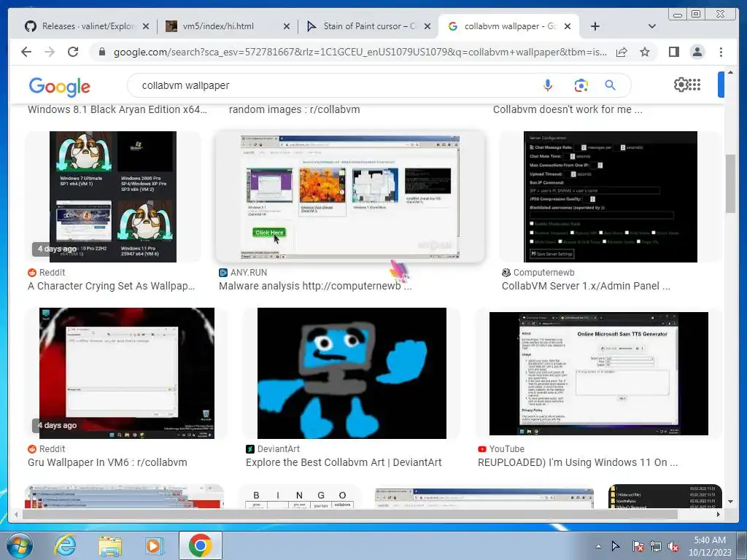Open the ANY.RUN malware analysis thumbnail

click(x=350, y=197)
